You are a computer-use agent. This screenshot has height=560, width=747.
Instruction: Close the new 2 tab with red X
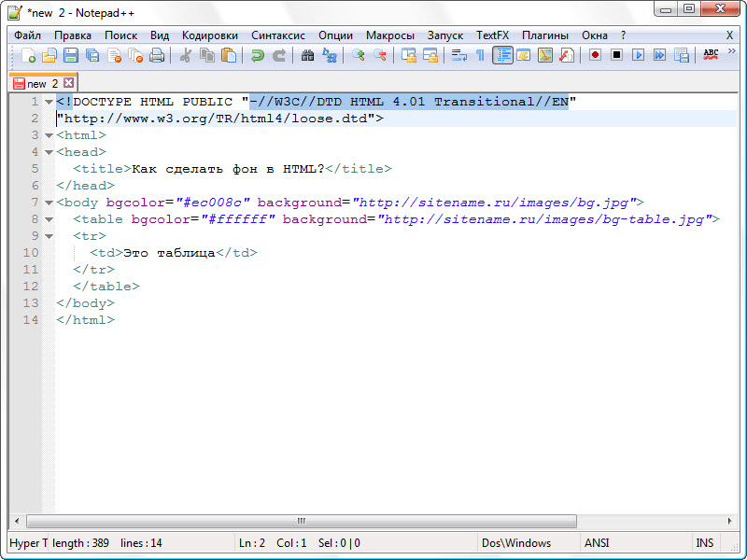pyautogui.click(x=68, y=83)
